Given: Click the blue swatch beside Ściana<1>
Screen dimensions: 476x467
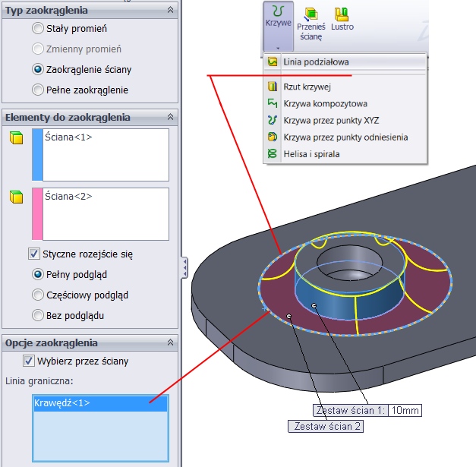Looking at the screenshot, I should pyautogui.click(x=37, y=155).
